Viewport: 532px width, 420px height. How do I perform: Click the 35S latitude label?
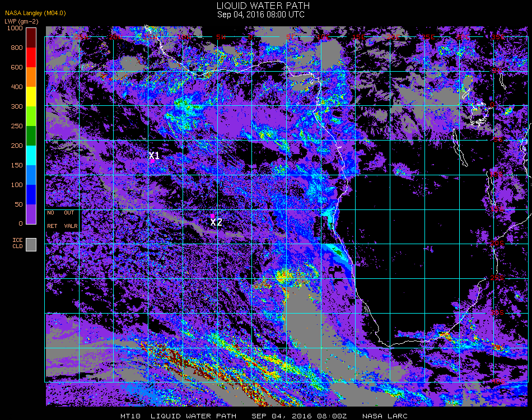(498, 347)
